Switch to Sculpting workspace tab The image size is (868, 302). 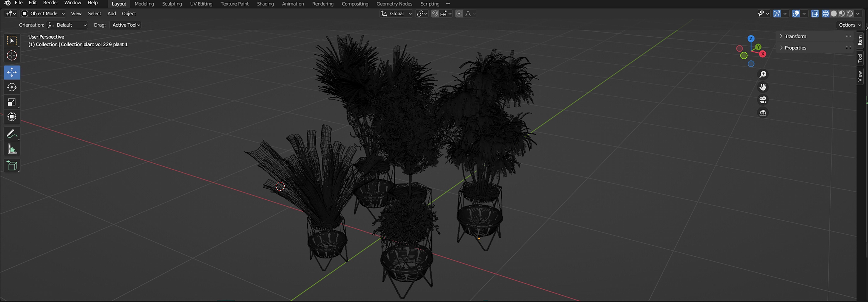tap(172, 4)
